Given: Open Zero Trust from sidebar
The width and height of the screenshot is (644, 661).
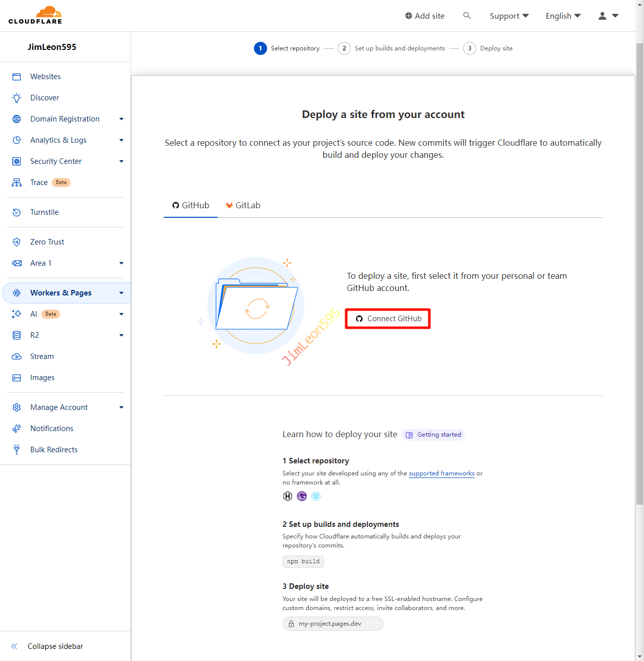Looking at the screenshot, I should [x=47, y=242].
